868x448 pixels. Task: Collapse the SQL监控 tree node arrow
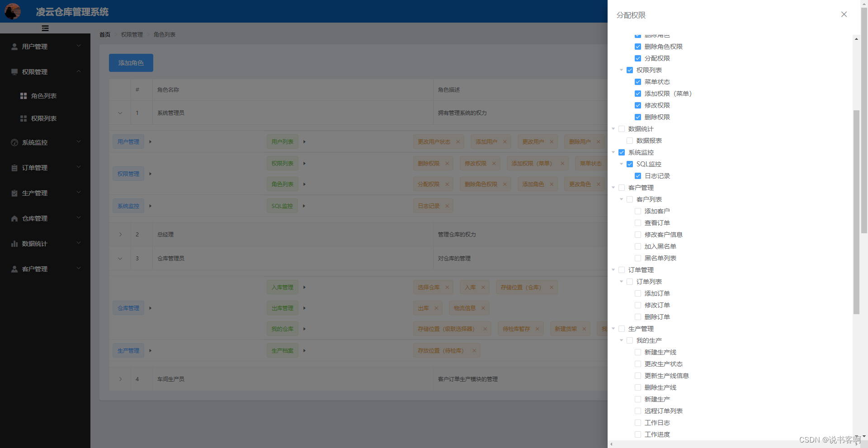click(622, 164)
